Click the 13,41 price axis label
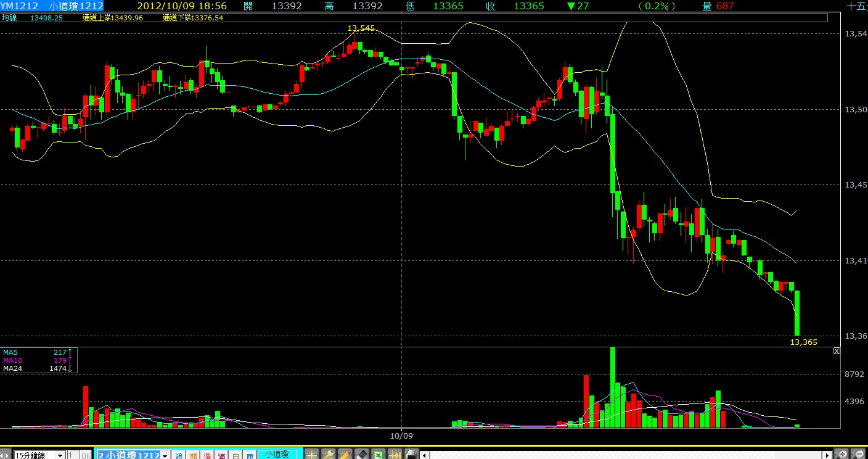The height and width of the screenshot is (459, 868). coord(855,260)
